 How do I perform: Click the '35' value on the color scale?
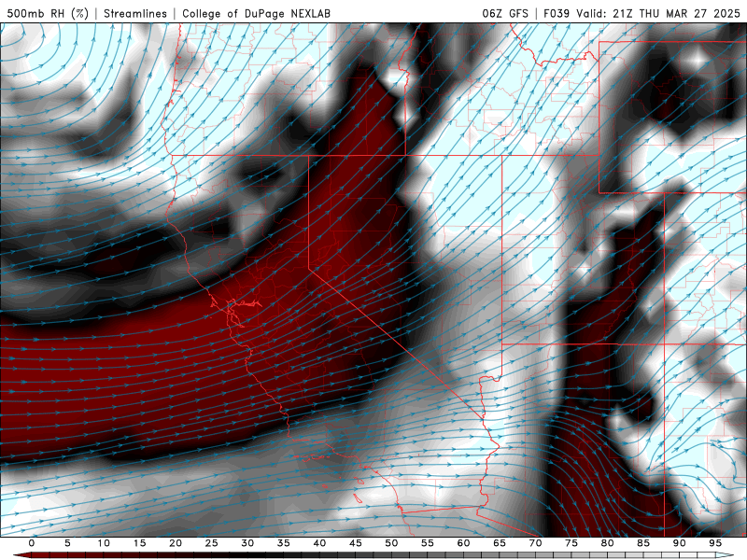click(x=284, y=543)
